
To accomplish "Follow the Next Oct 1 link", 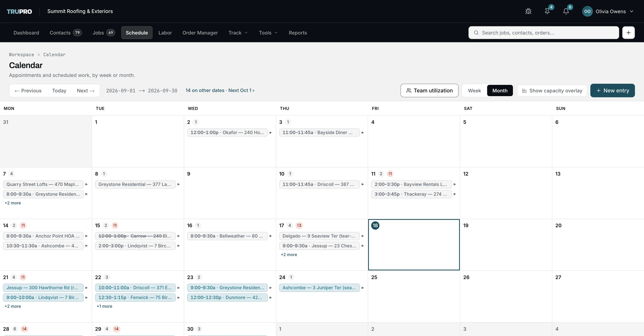I will pyautogui.click(x=241, y=91).
